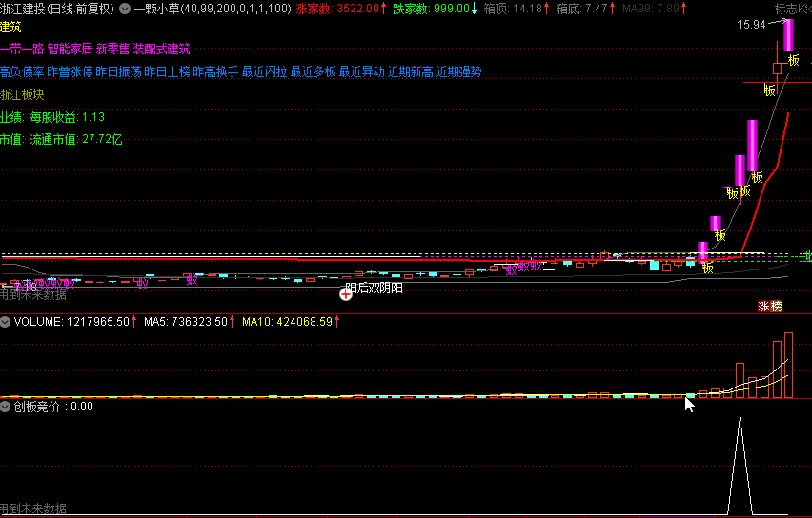Click the 昨日上榜 tag
Screen dimensions: 812x518
[168, 72]
